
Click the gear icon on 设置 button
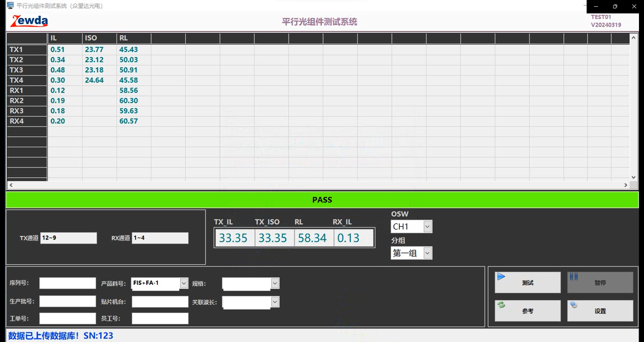(574, 305)
